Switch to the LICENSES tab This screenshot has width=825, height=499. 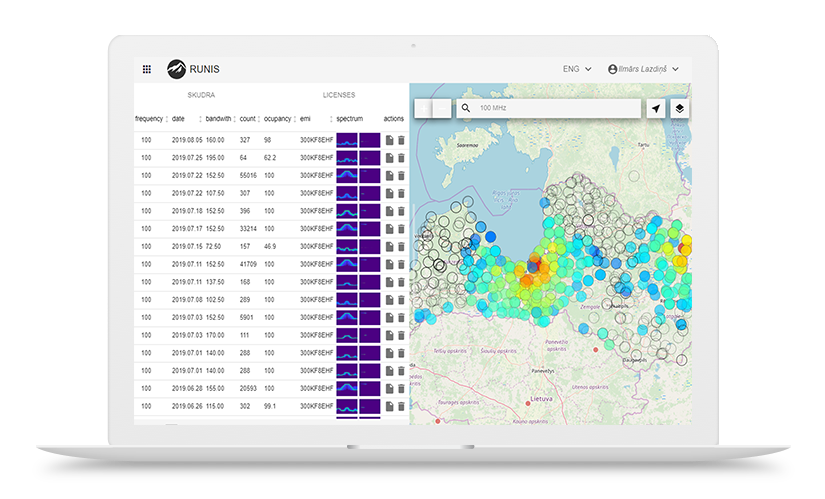(339, 95)
